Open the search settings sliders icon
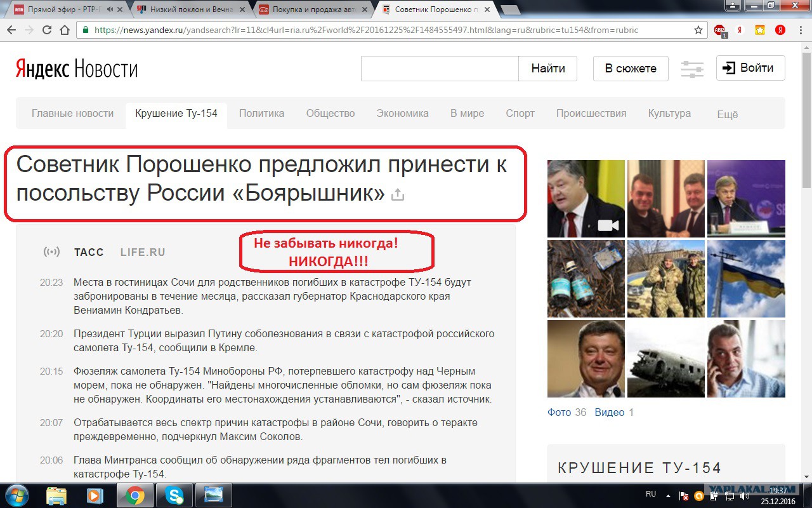 (691, 69)
